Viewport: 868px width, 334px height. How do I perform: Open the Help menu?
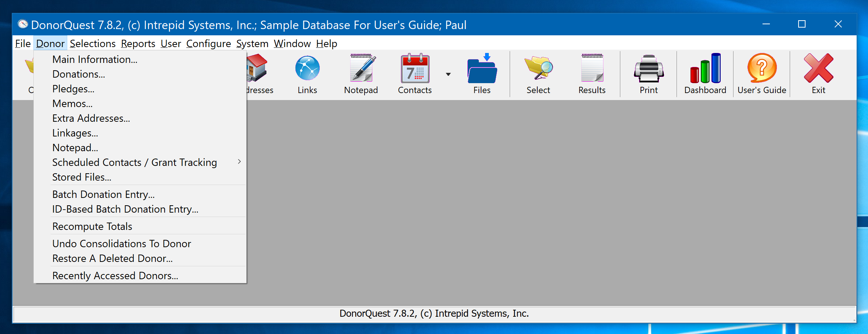click(x=326, y=43)
